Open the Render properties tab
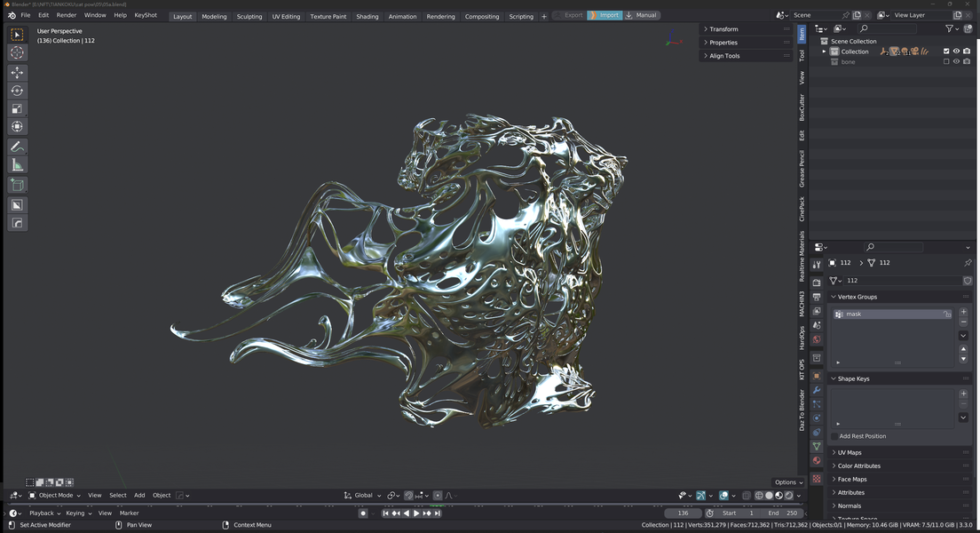The height and width of the screenshot is (533, 980). click(817, 282)
